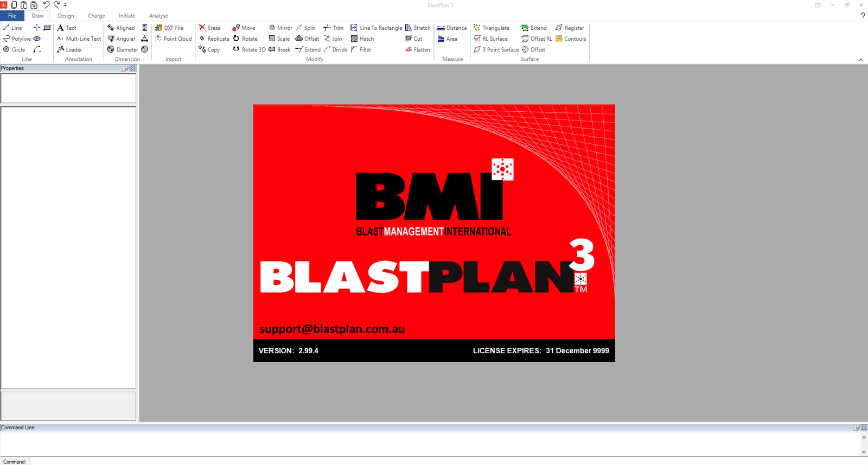Open the File tab
Screen dimensions: 868x465
click(x=12, y=16)
